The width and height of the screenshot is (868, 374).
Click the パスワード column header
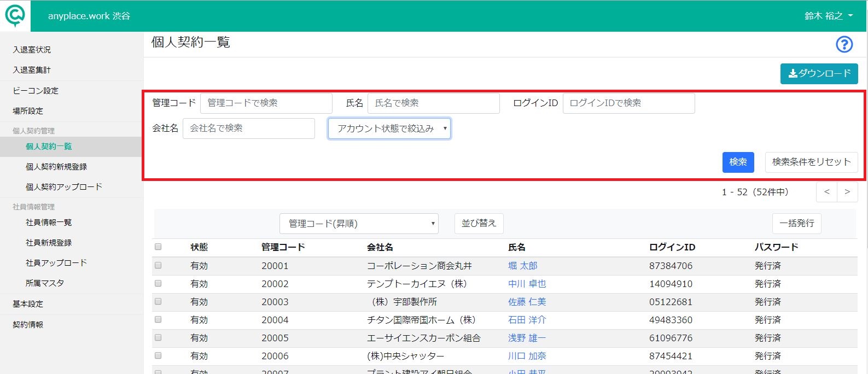pos(777,247)
